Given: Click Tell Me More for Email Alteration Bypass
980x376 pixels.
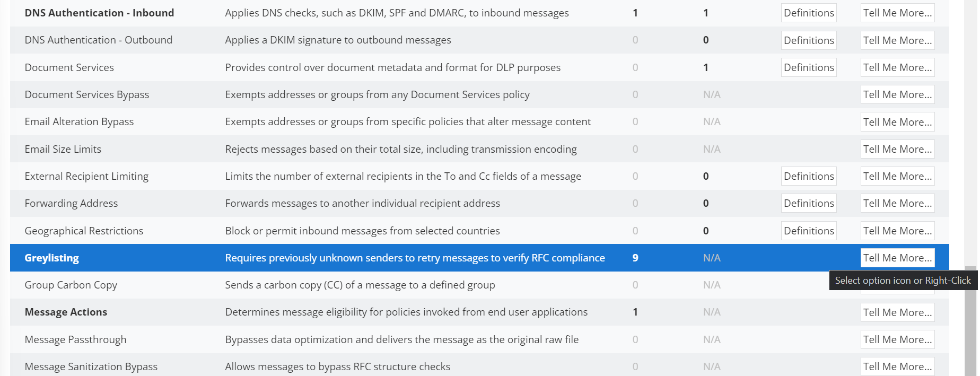Looking at the screenshot, I should pyautogui.click(x=897, y=122).
